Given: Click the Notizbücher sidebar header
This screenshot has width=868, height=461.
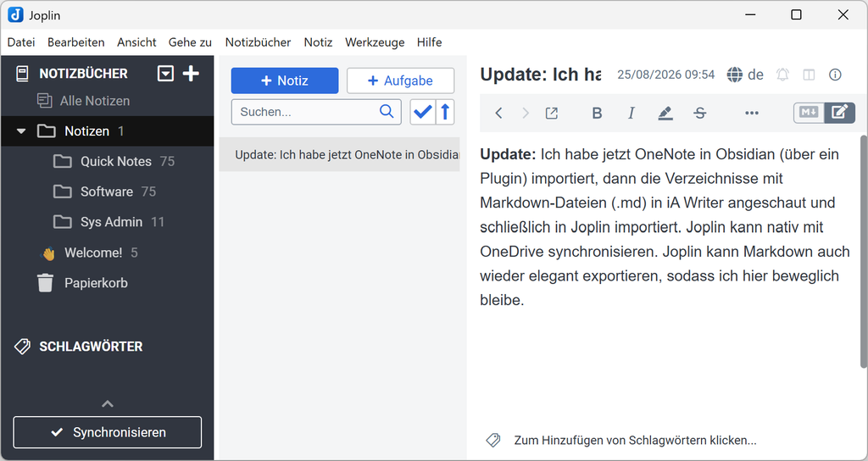Looking at the screenshot, I should [83, 74].
